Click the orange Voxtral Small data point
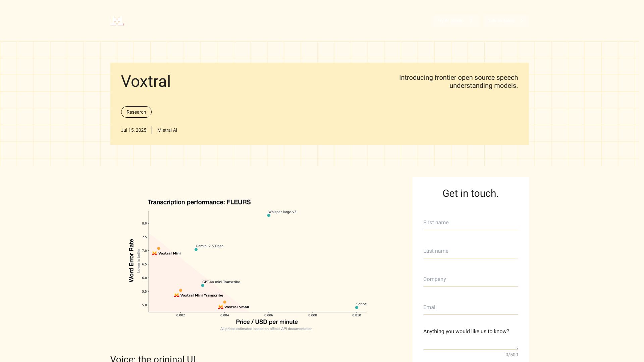Screen dimensions: 644x362 pyautogui.click(x=225, y=302)
